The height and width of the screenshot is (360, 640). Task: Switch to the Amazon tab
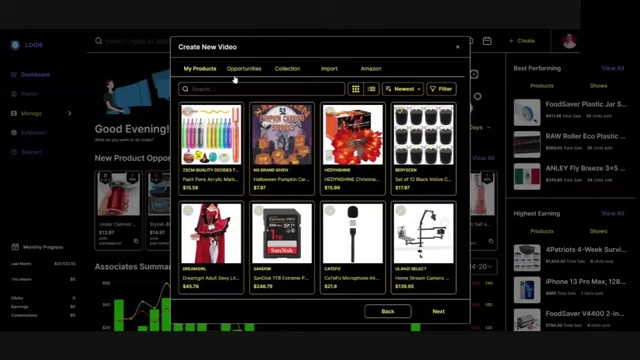coord(371,69)
